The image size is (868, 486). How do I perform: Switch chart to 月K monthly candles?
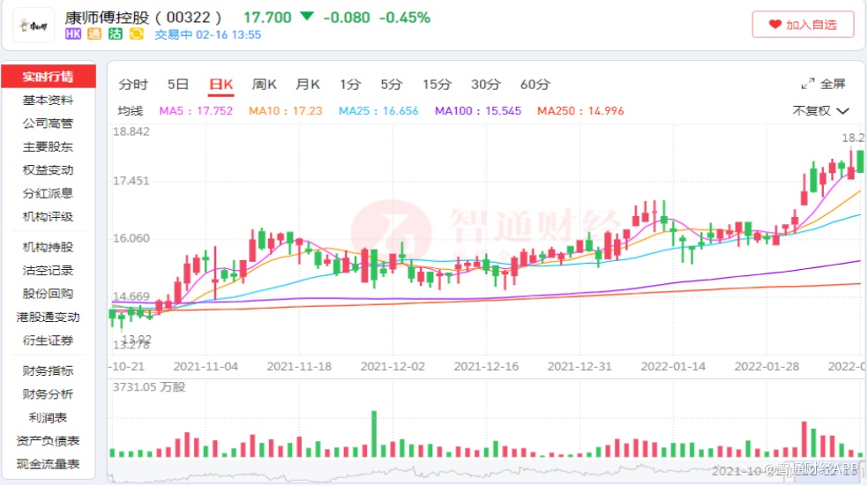[x=307, y=85]
